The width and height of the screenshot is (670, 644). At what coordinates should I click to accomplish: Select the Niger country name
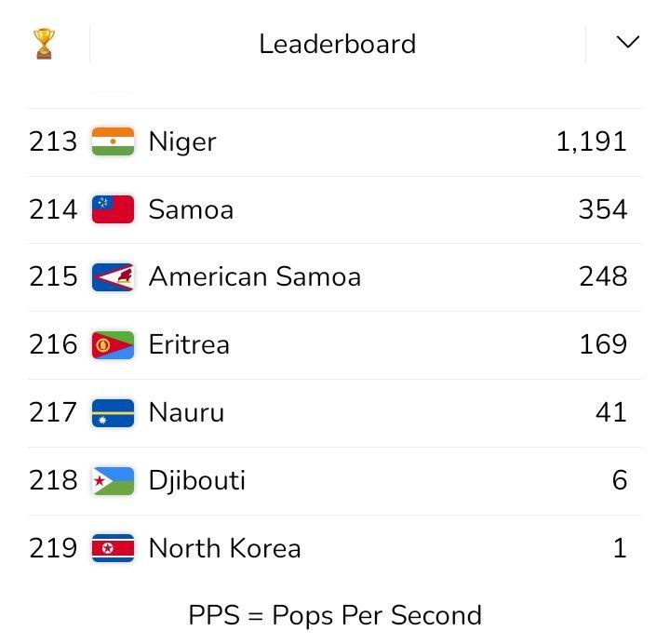pyautogui.click(x=182, y=141)
